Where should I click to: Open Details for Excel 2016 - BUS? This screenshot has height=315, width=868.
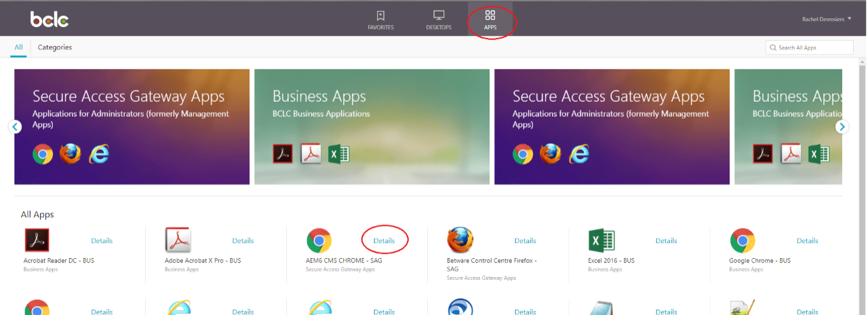click(666, 241)
